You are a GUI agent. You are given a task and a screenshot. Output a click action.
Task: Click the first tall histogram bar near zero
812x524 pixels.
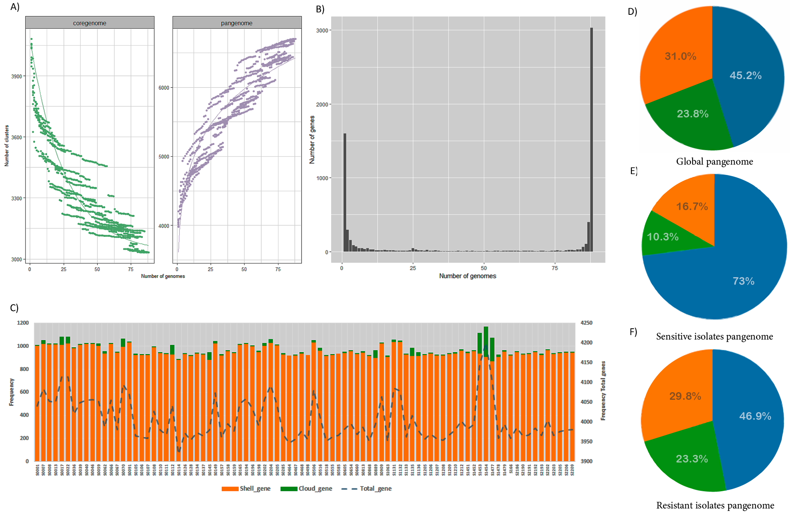pos(345,192)
